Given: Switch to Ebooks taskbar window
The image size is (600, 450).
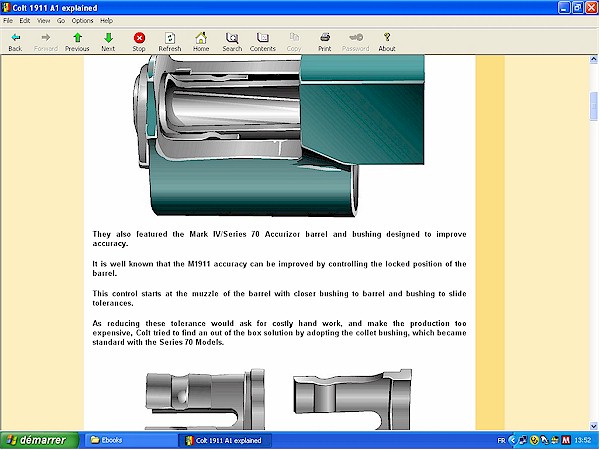Looking at the screenshot, I should point(130,440).
